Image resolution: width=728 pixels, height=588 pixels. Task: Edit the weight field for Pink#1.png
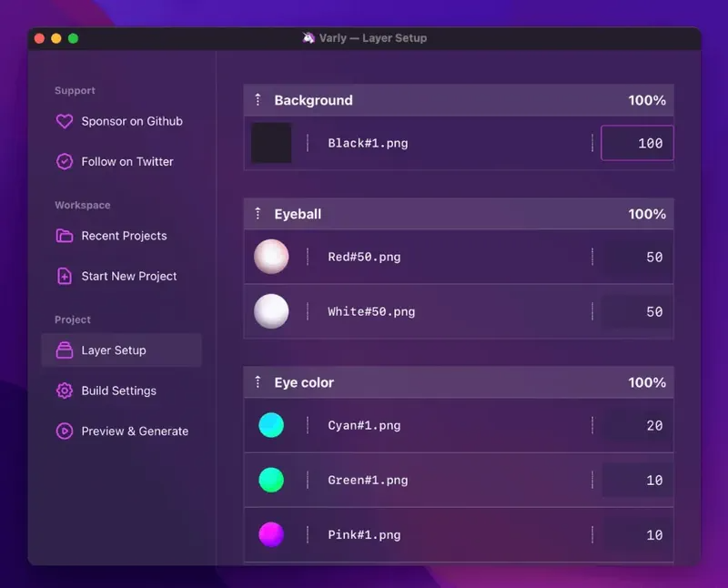637,535
